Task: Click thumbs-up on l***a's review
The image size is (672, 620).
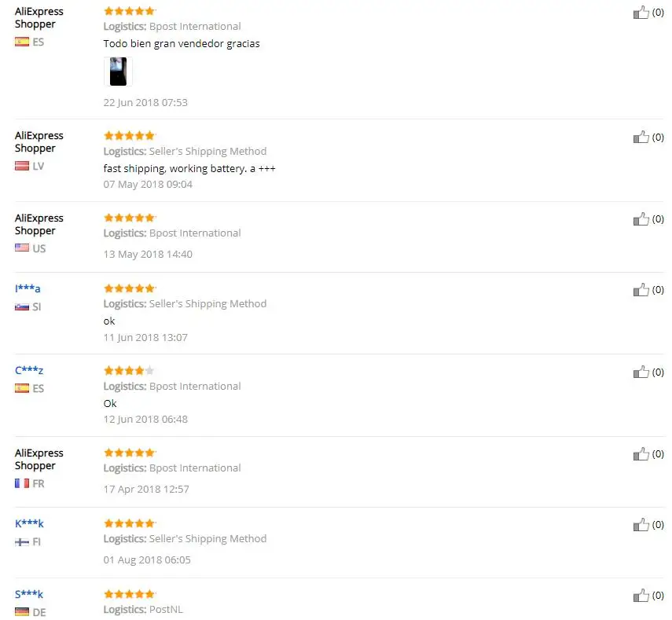Action: (x=641, y=290)
